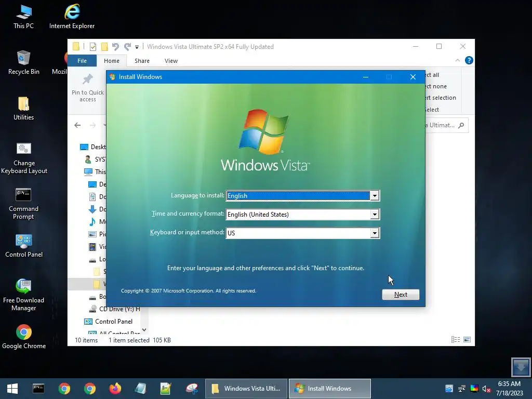Click the network tray icon
532x399 pixels.
461,389
